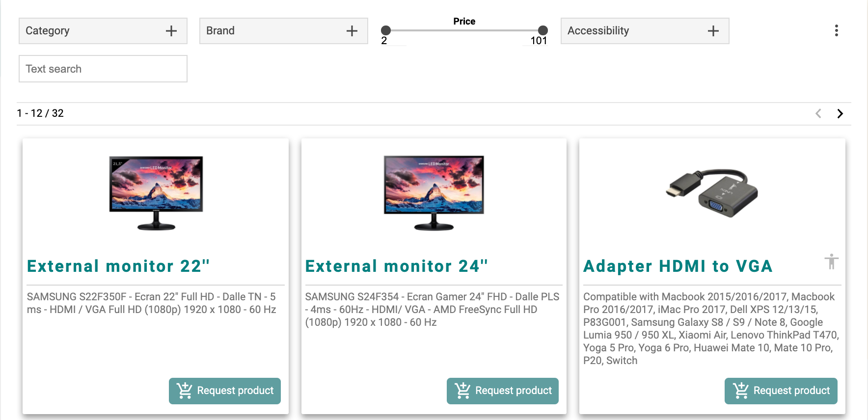Request the Adapter HDMI to VGA product
868x420 pixels.
[781, 391]
